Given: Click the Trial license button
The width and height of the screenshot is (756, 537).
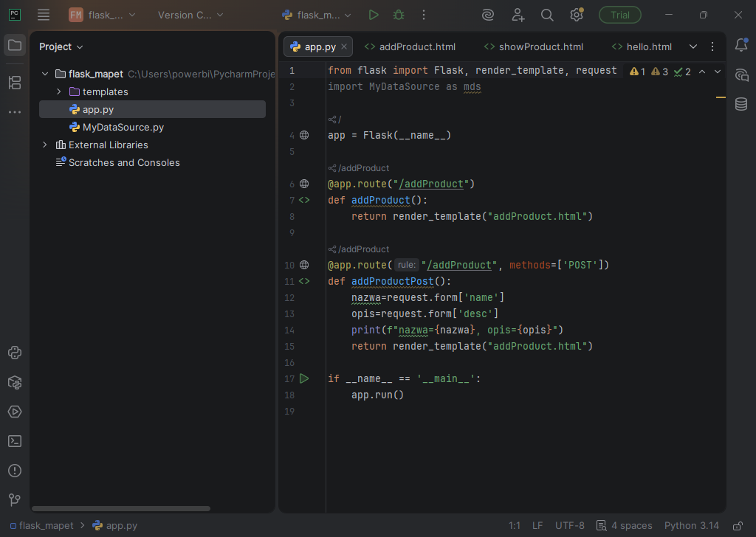Looking at the screenshot, I should [620, 15].
